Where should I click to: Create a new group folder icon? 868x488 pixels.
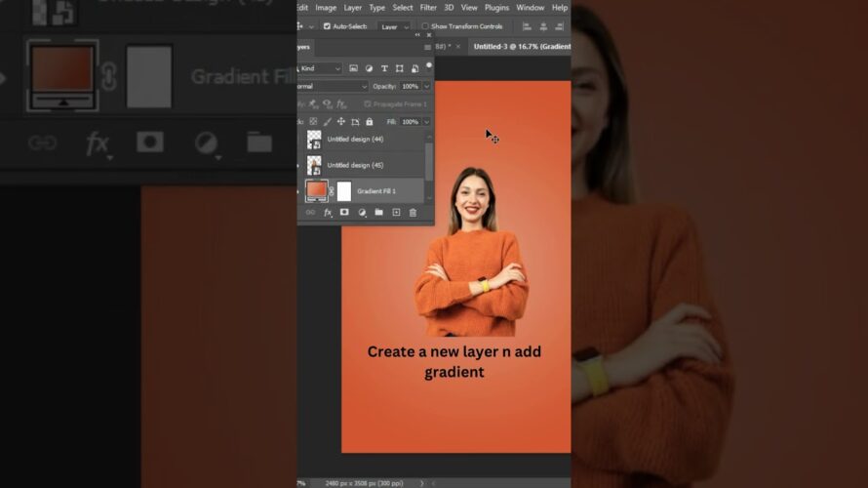[378, 212]
